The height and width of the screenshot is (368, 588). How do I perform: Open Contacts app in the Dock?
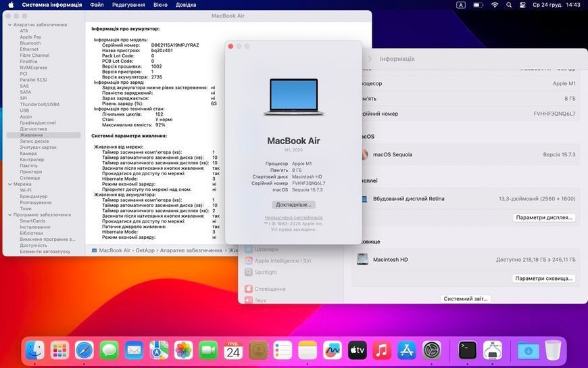click(x=258, y=350)
